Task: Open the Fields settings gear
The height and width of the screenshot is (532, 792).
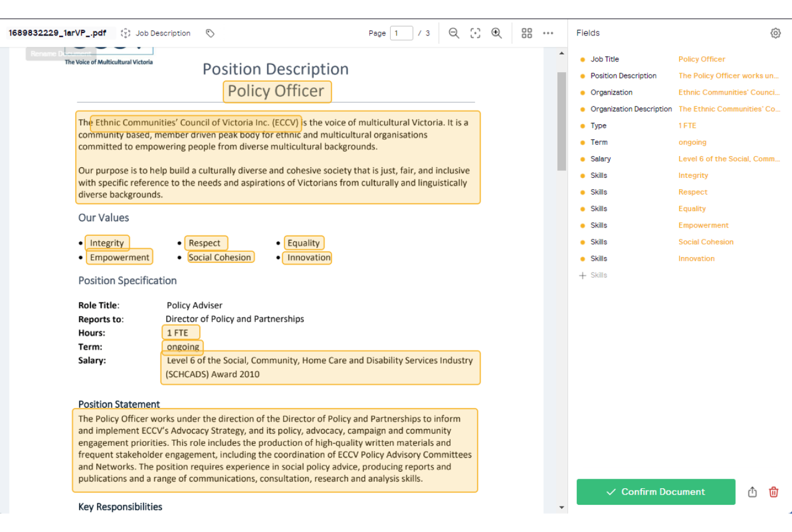Action: 775,33
